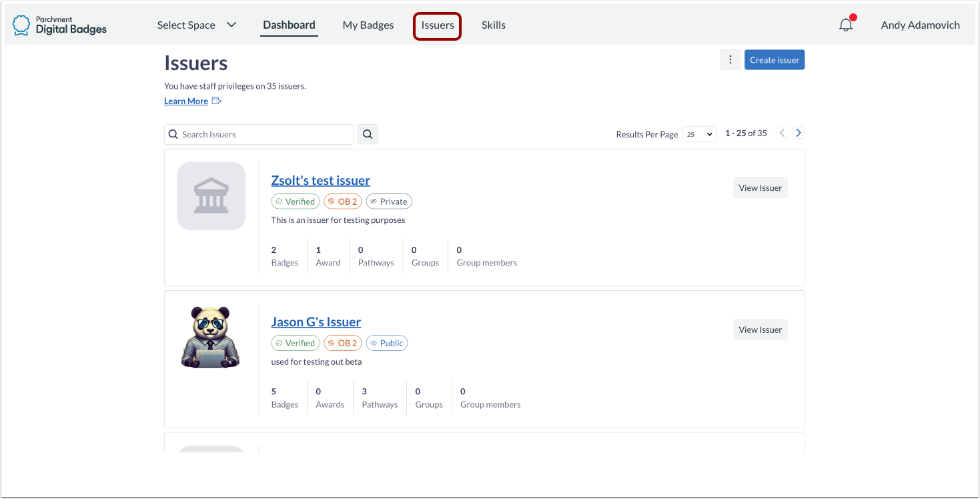The image size is (980, 499).
Task: Click the Learn More external link icon
Action: point(215,100)
